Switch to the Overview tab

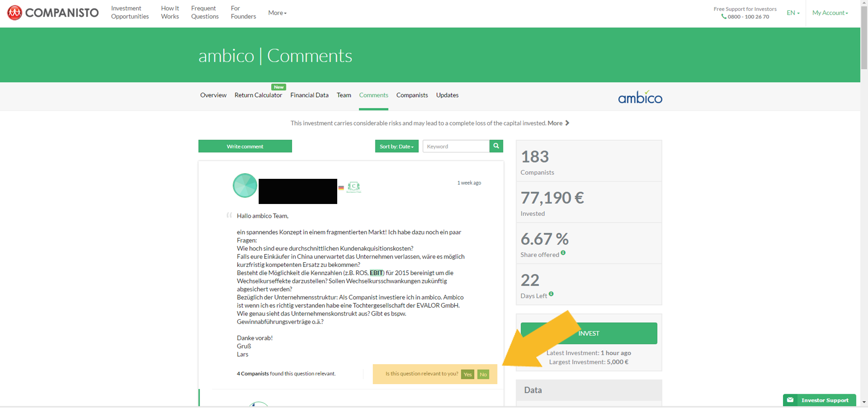(213, 95)
